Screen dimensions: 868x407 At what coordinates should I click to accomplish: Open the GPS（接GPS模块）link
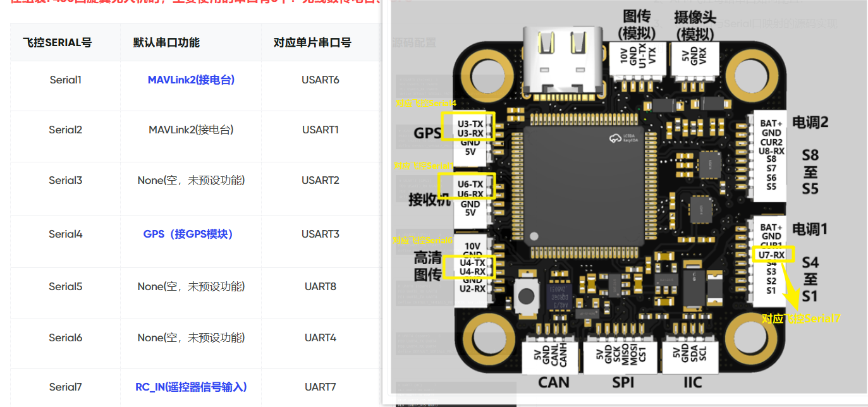pos(188,234)
